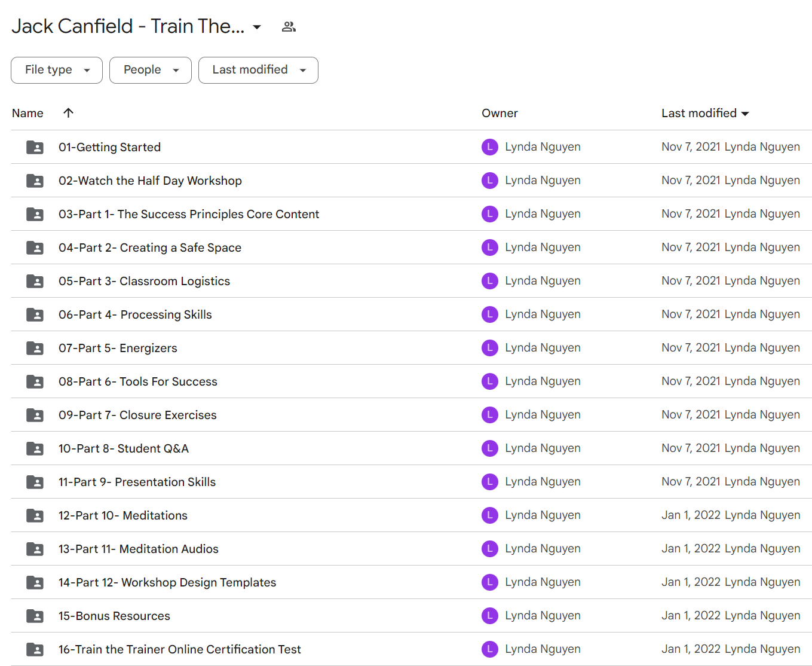Click the shared folder icon for 01-Getting Started
Image resolution: width=812 pixels, height=666 pixels.
[x=35, y=147]
